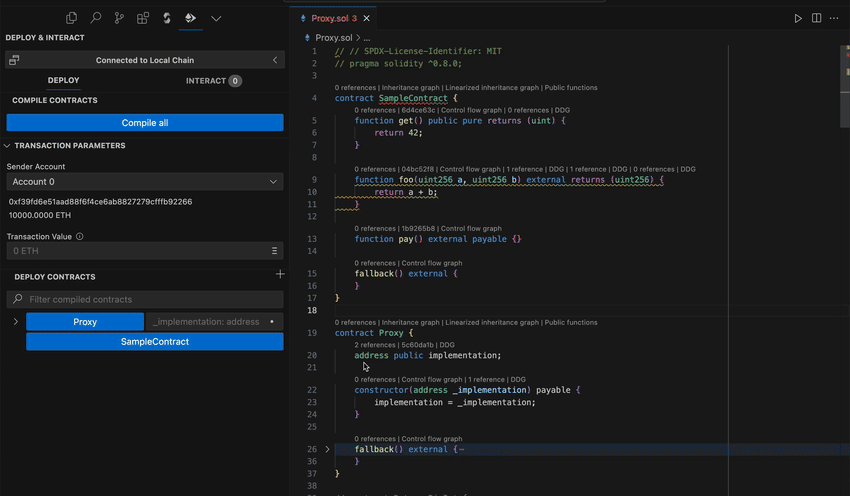Click the info icon next to Transaction Value
Screen dimensions: 850x496
click(x=80, y=237)
